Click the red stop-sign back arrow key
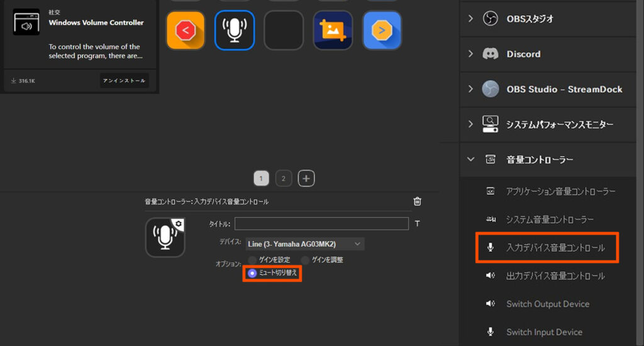 pos(186,30)
